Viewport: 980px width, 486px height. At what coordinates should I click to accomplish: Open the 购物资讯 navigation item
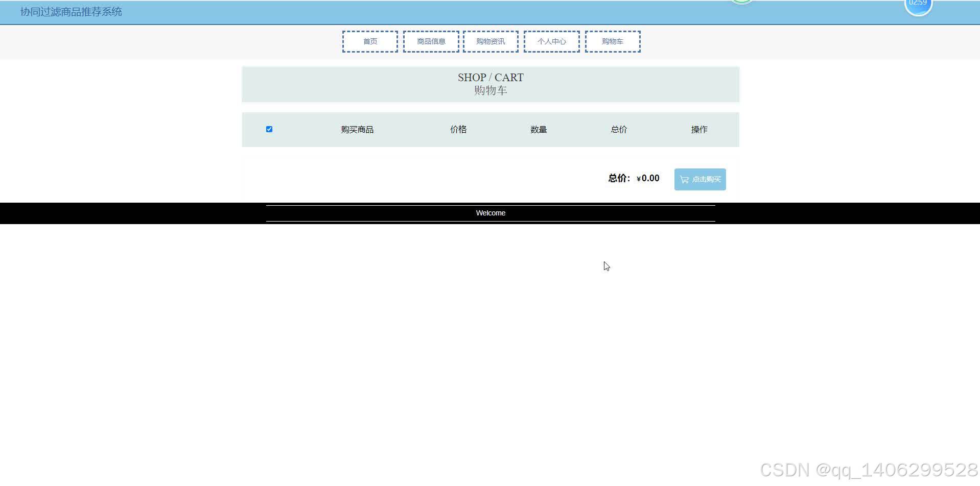489,41
